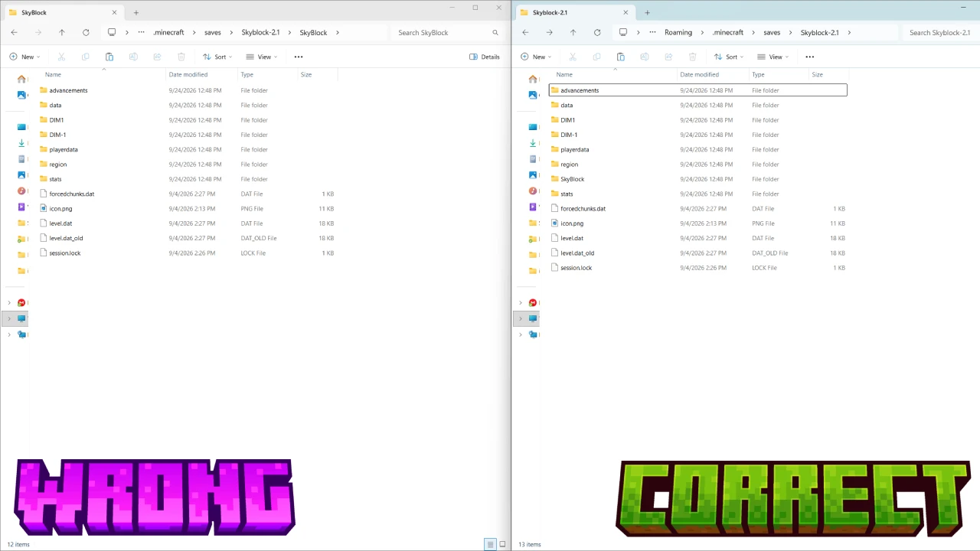Screen dimensions: 980x551
Task: Open the View dropdown in right window
Action: 773,57
